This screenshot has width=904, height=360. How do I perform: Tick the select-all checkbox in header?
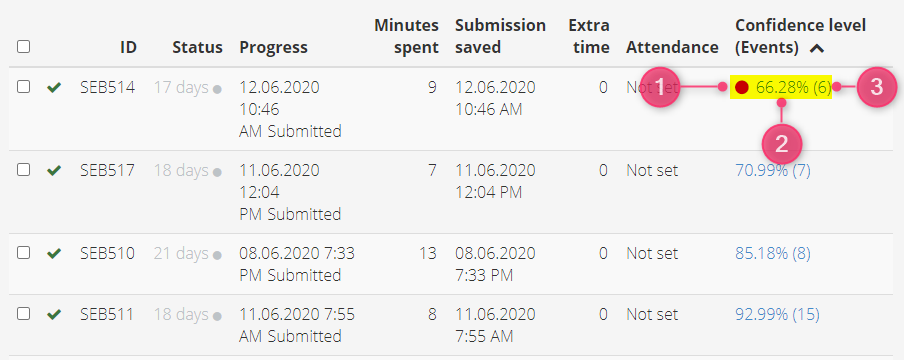(23, 47)
